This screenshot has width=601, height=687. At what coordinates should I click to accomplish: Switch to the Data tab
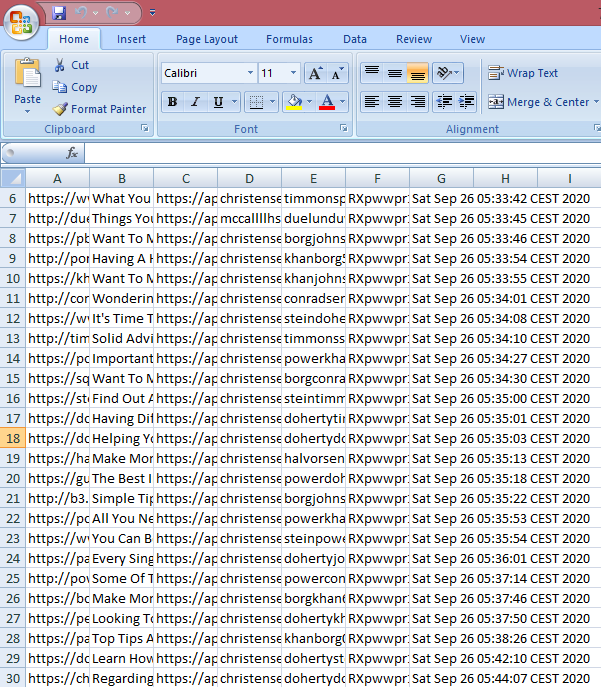[x=355, y=39]
